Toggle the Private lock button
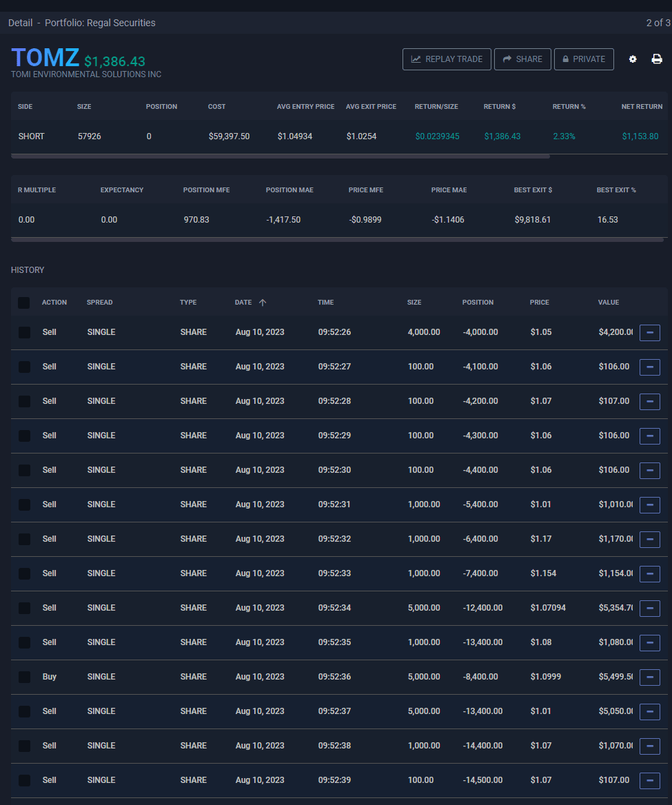 click(584, 59)
